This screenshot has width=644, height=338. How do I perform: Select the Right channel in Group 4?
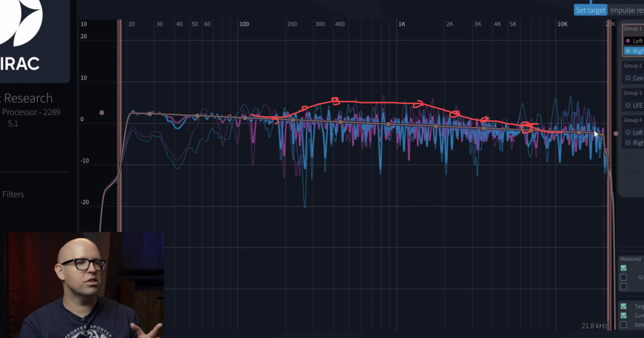pyautogui.click(x=634, y=143)
